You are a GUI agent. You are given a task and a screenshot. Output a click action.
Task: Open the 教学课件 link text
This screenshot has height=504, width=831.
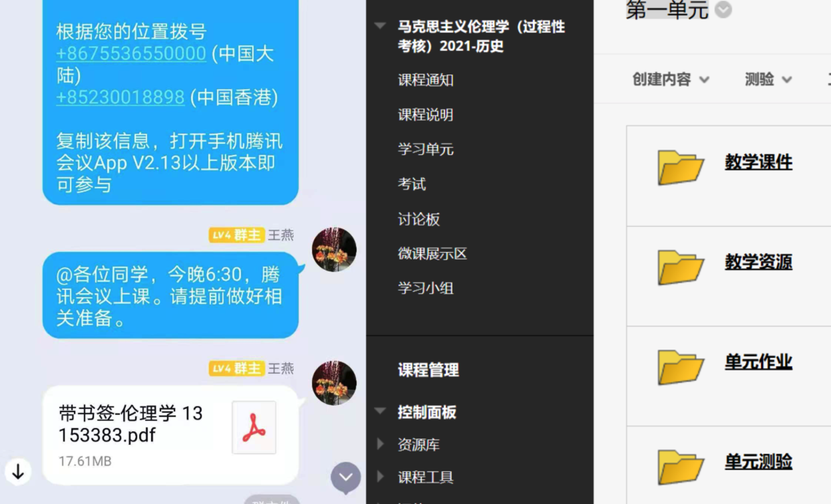(x=758, y=162)
